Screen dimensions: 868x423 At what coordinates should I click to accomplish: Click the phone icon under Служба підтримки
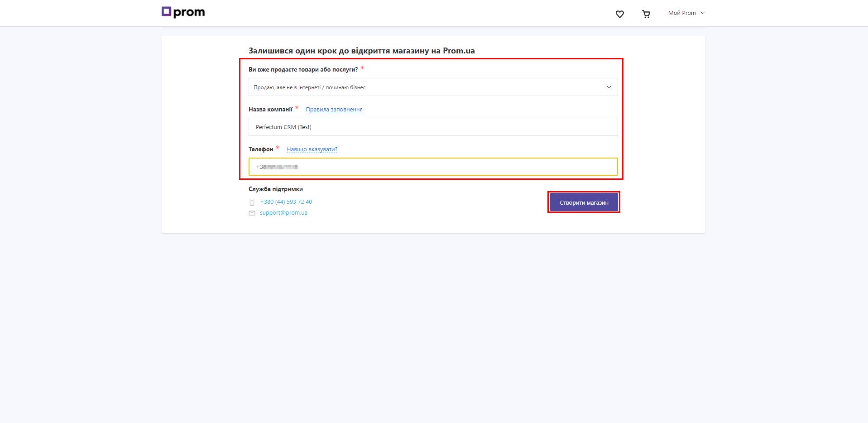252,202
